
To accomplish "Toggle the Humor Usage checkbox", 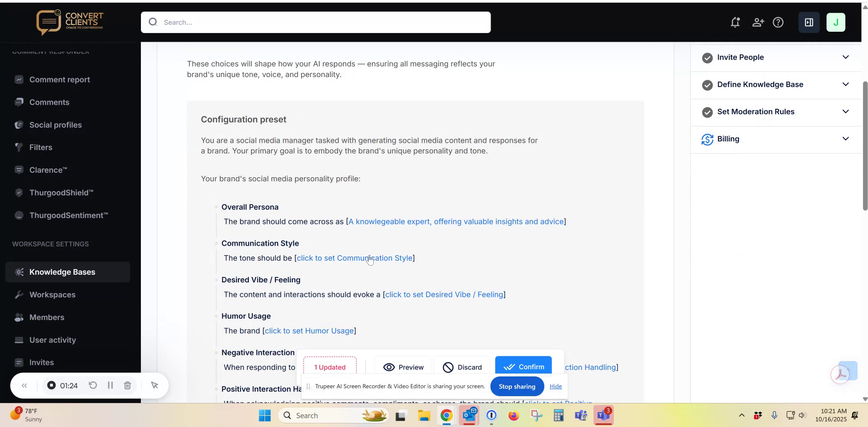I will pos(217,316).
